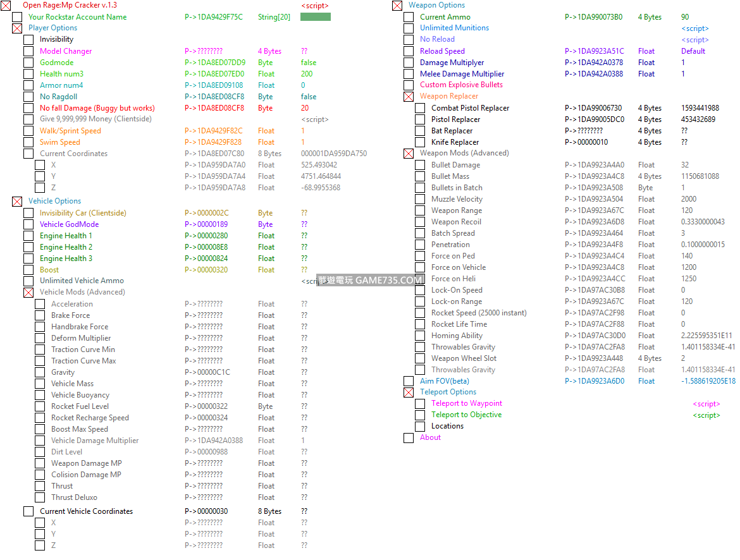Toggle the Open Rage:Mp Cracker root checkbox
The image size is (740, 560).
tap(6, 6)
